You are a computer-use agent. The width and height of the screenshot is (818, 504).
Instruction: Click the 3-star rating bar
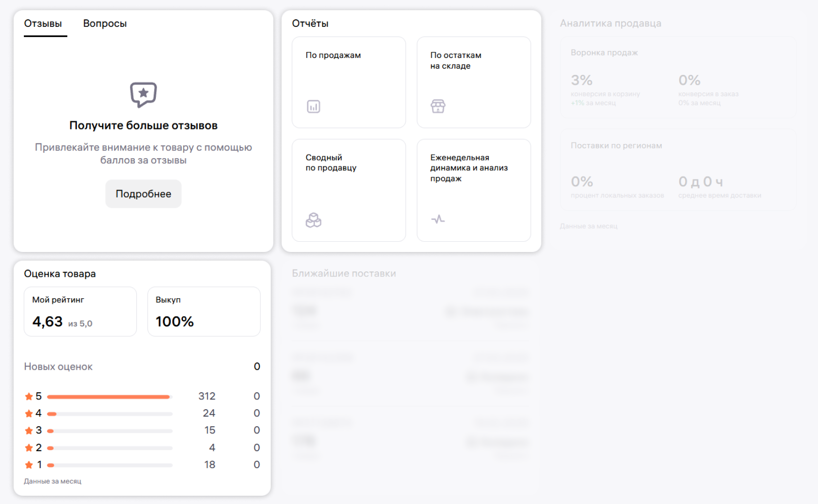click(110, 431)
